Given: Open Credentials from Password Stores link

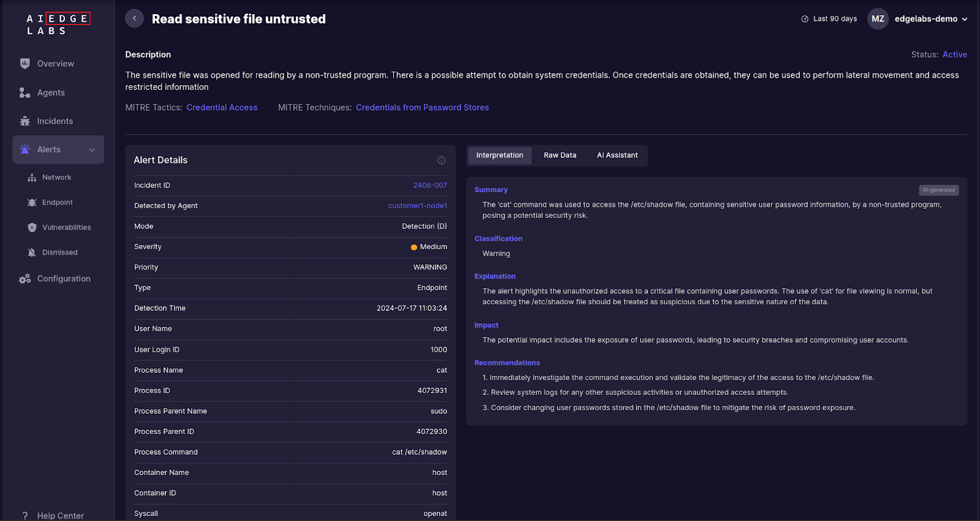Looking at the screenshot, I should pos(422,108).
